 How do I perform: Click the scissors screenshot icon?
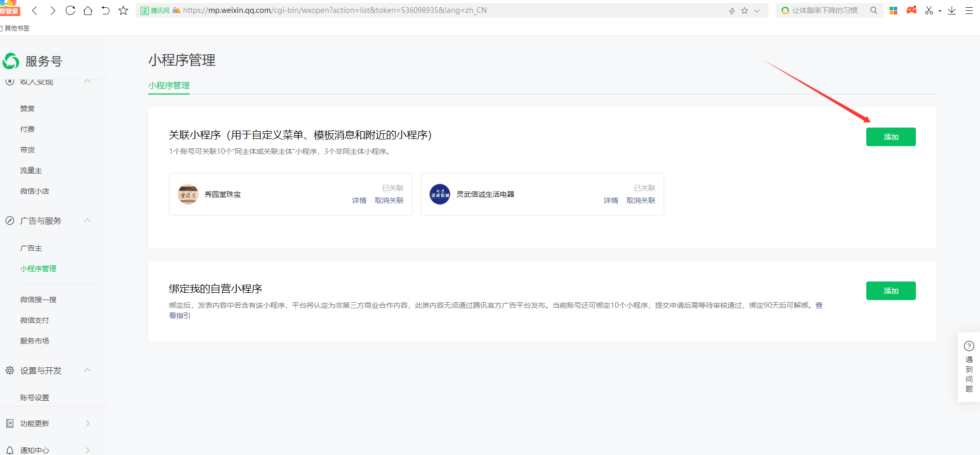point(929,10)
